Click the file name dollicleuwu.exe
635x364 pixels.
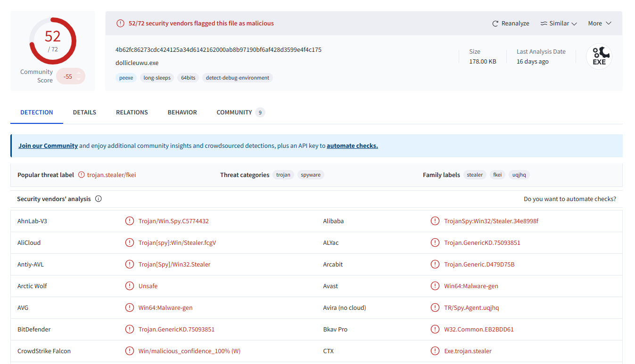(x=137, y=63)
